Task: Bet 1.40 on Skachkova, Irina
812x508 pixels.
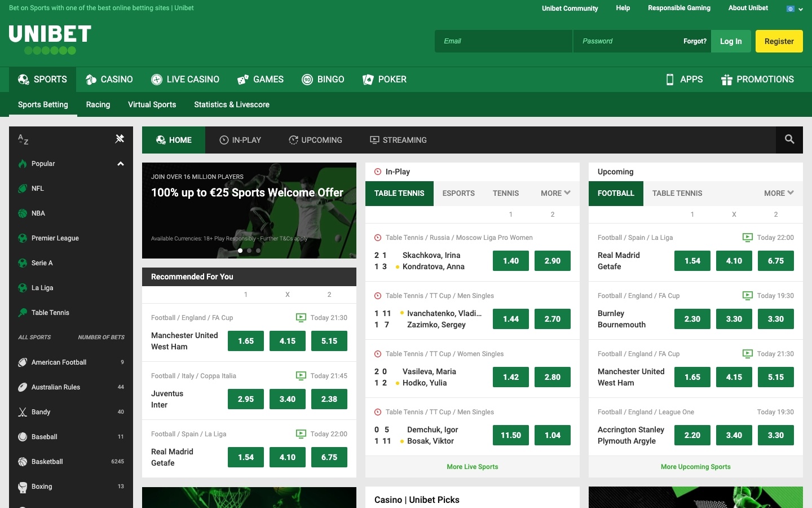Action: click(511, 261)
